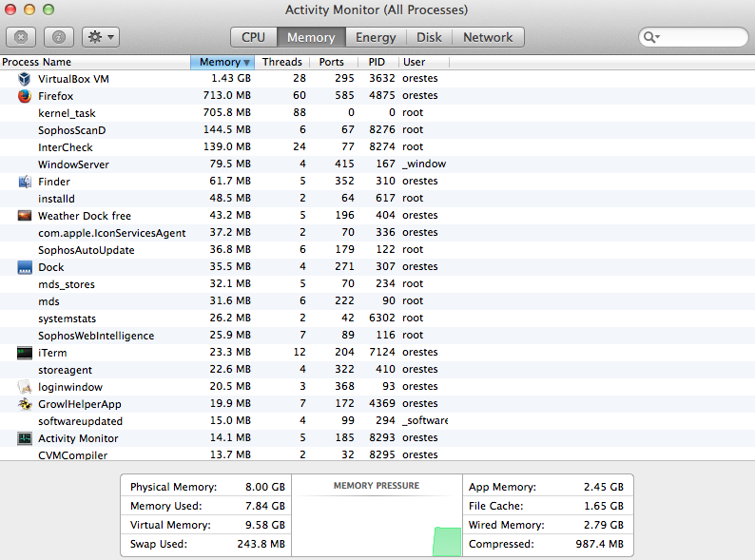Select the Memory tab
The height and width of the screenshot is (560, 755).
point(311,37)
